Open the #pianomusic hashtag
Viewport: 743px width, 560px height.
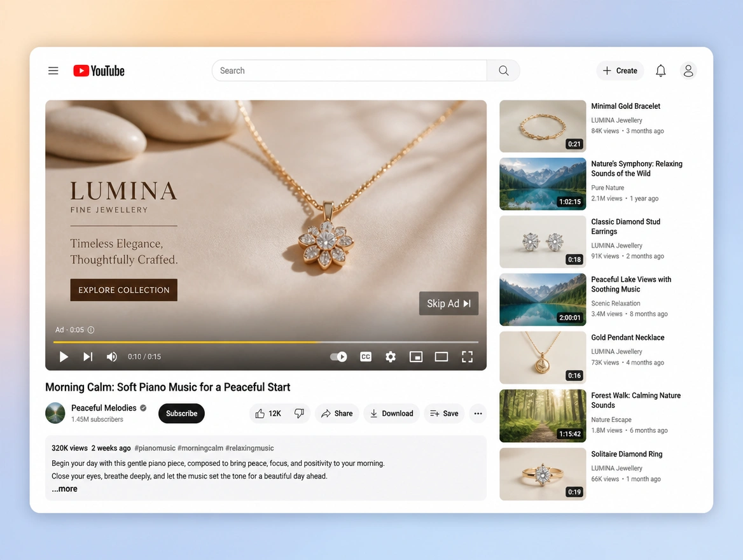pos(155,448)
